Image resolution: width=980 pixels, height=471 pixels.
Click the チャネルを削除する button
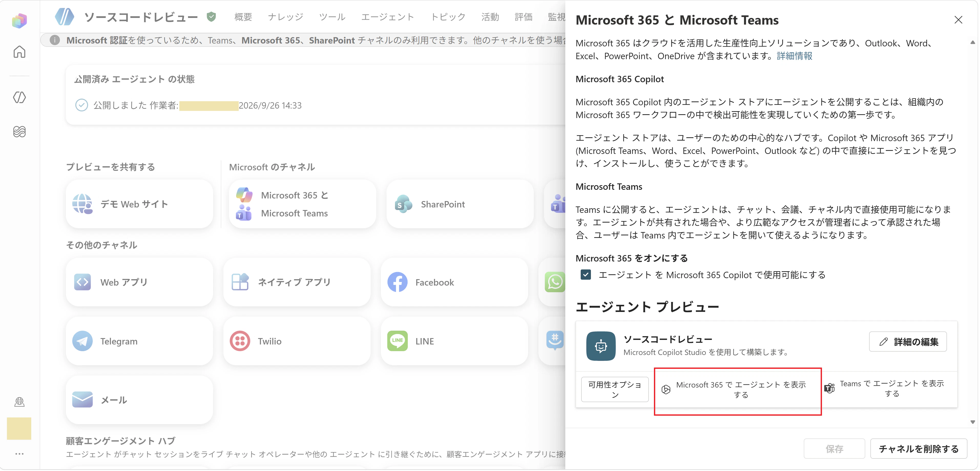(919, 449)
